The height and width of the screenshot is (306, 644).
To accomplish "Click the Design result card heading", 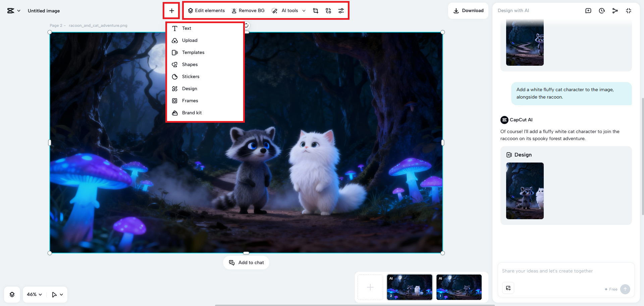I will pyautogui.click(x=519, y=155).
